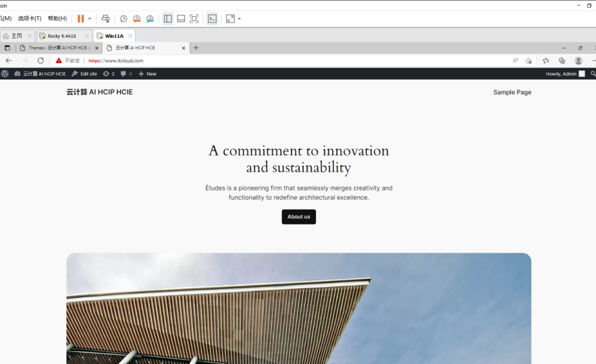
Task: Open the snapshot manager icon
Action: click(150, 19)
